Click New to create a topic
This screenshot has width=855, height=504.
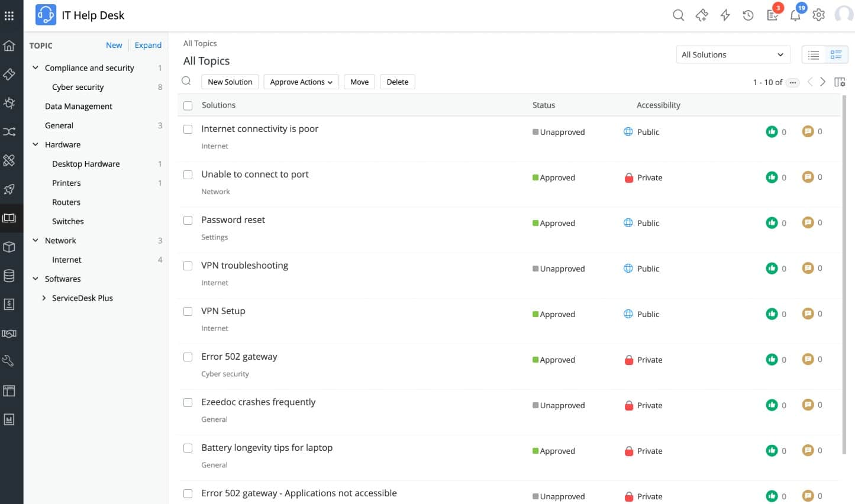(114, 45)
